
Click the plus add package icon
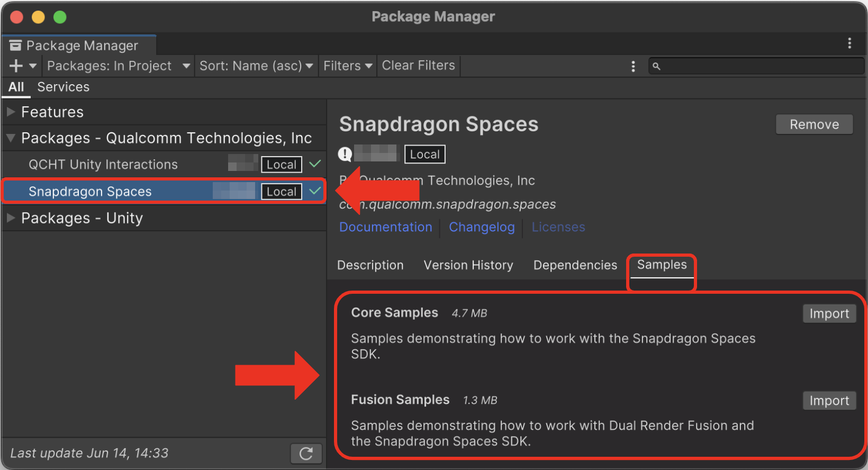[x=16, y=66]
